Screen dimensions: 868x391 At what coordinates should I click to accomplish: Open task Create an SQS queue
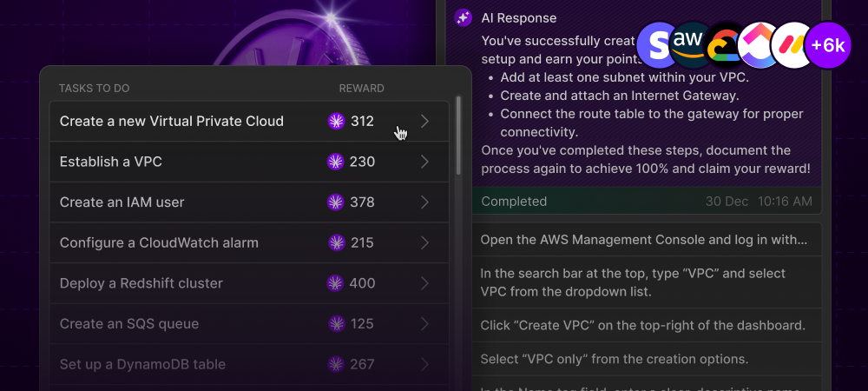click(x=249, y=323)
